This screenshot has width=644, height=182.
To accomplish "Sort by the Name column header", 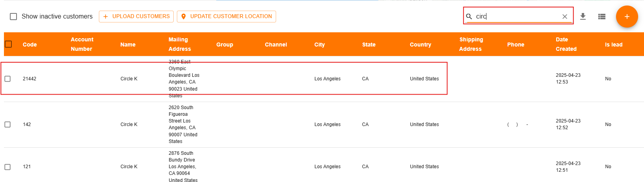I will pyautogui.click(x=128, y=45).
